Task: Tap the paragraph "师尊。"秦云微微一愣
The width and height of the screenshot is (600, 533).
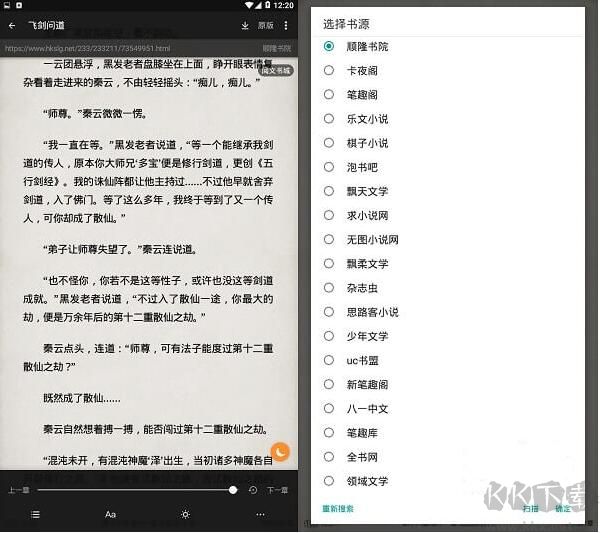Action: [95, 113]
